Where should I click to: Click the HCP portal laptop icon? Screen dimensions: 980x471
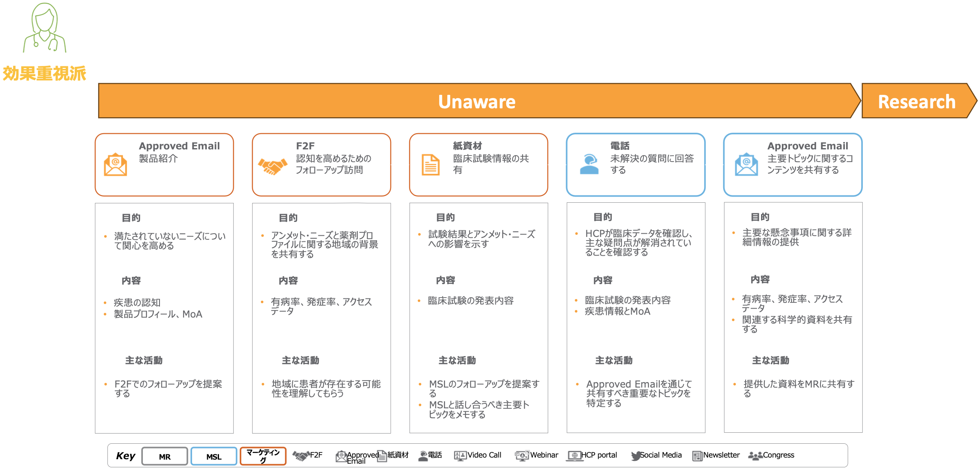[x=574, y=456]
